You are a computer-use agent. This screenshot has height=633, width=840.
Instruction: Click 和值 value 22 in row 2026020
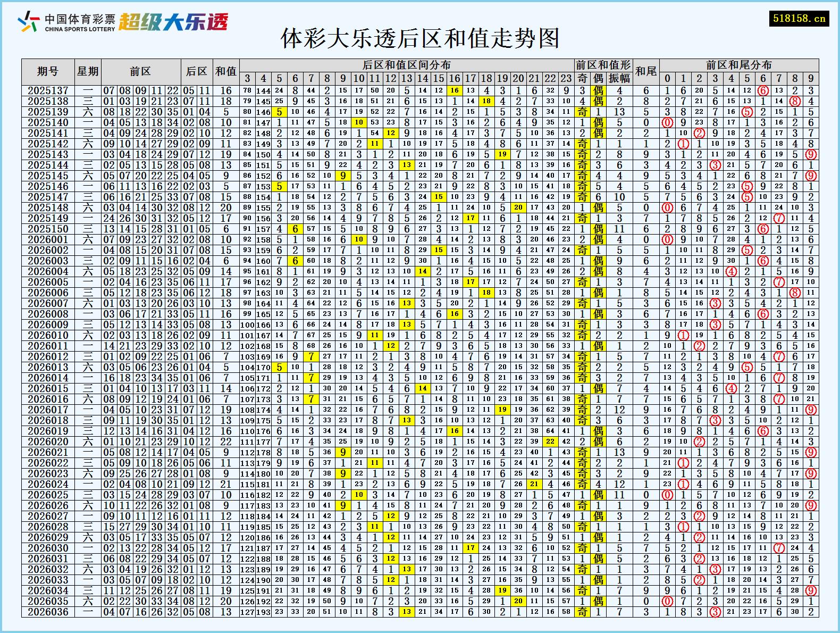click(226, 442)
